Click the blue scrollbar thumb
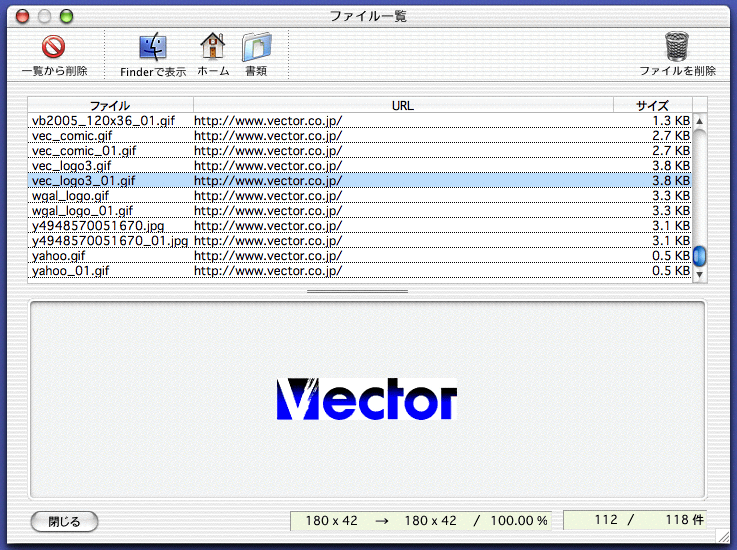Image resolution: width=737 pixels, height=550 pixels. click(x=699, y=256)
